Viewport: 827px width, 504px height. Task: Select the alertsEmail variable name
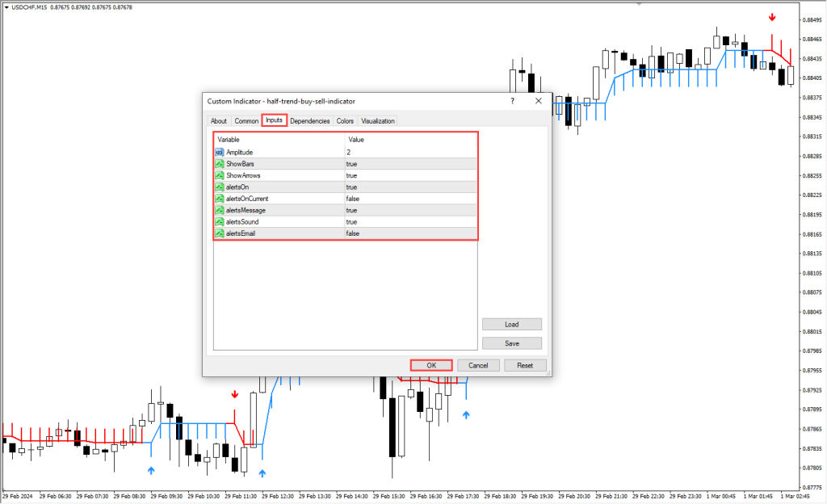pos(241,233)
